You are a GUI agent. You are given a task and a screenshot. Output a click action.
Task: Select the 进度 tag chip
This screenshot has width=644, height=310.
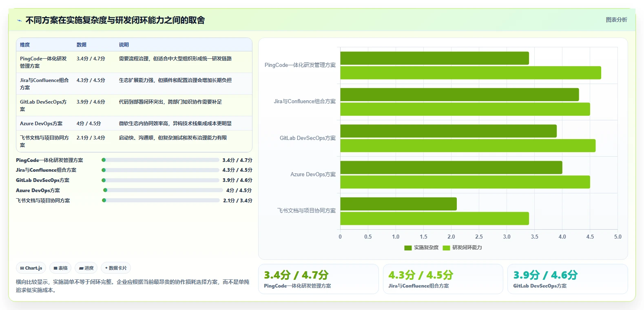[x=86, y=268]
